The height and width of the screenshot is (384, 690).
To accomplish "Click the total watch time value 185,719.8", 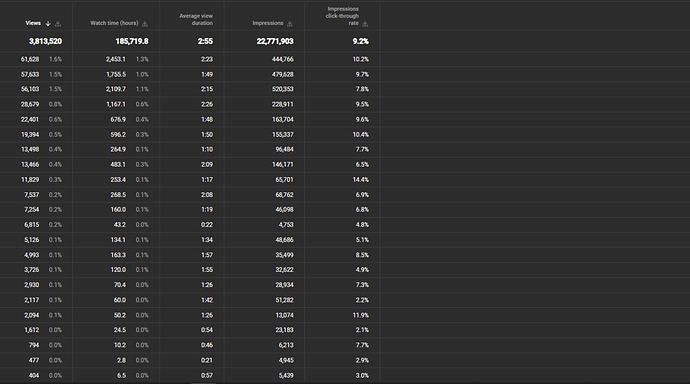I will [132, 41].
